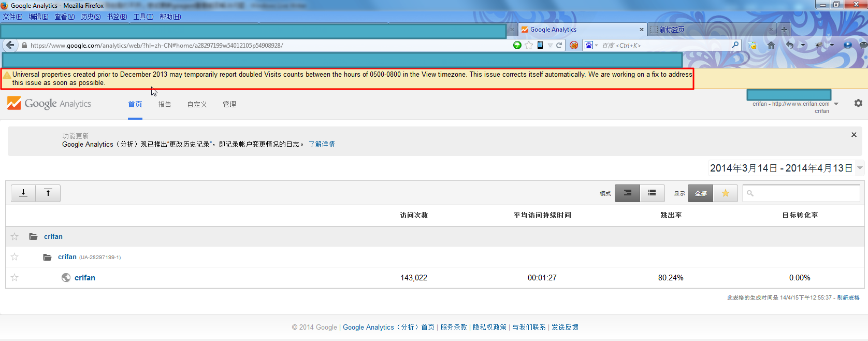The image size is (868, 341).
Task: Open the 与我们联系 footer link
Action: pos(529,327)
